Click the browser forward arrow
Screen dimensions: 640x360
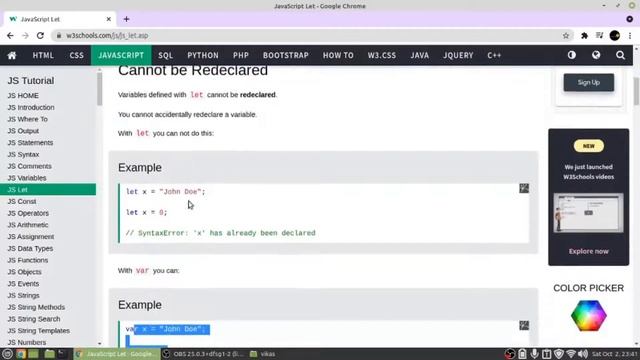click(25, 36)
